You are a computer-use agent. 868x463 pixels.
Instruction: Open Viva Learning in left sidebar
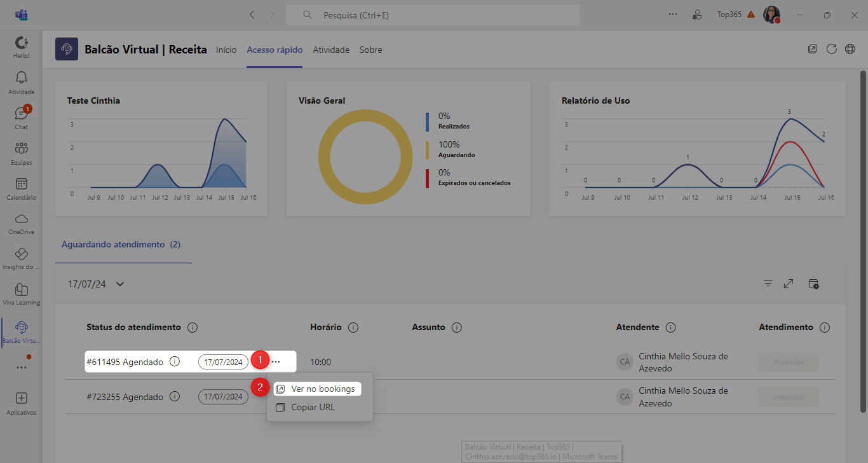[x=21, y=294]
